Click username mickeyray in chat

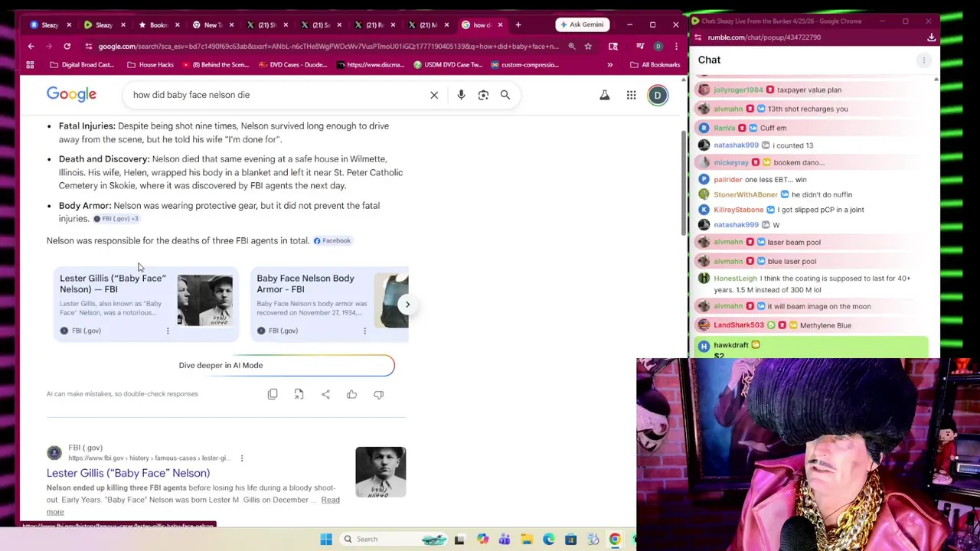coord(731,162)
